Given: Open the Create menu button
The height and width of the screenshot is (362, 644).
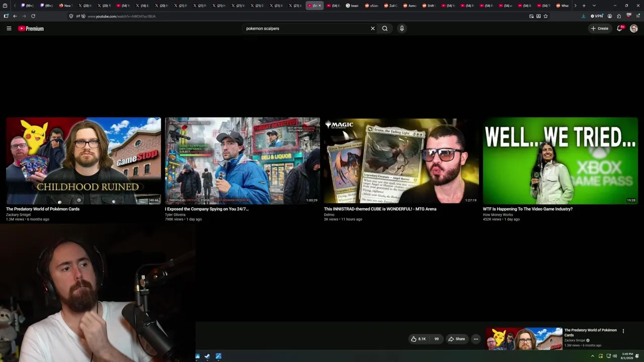Looking at the screenshot, I should tap(600, 29).
